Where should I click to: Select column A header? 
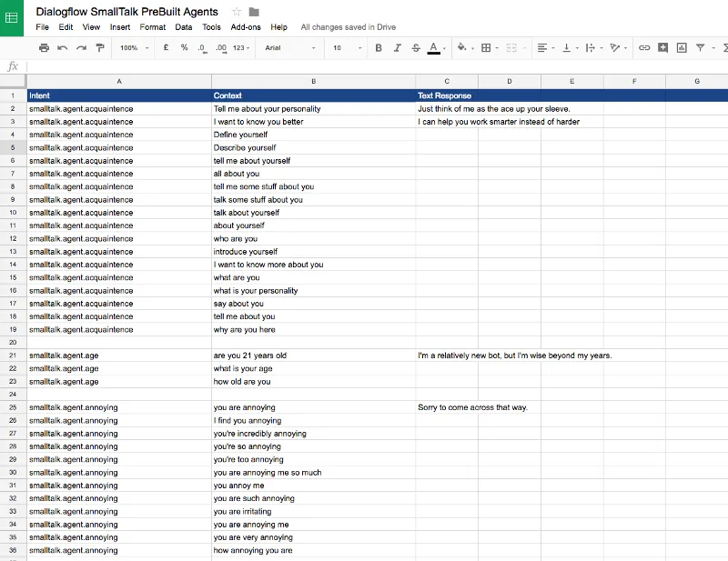point(119,81)
